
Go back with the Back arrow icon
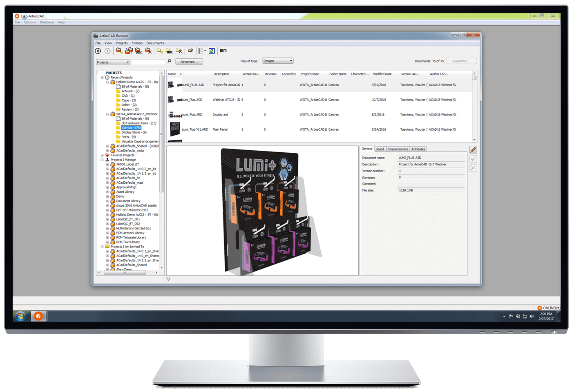point(98,51)
